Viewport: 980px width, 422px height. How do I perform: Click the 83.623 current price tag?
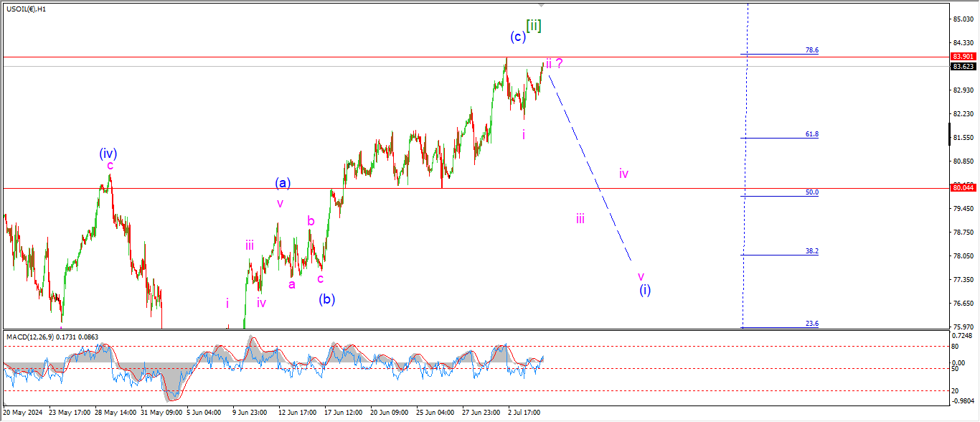click(962, 67)
